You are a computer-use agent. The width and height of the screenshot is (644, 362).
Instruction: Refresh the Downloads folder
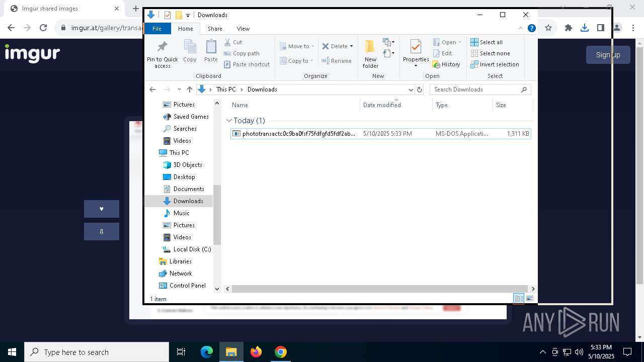(x=420, y=89)
